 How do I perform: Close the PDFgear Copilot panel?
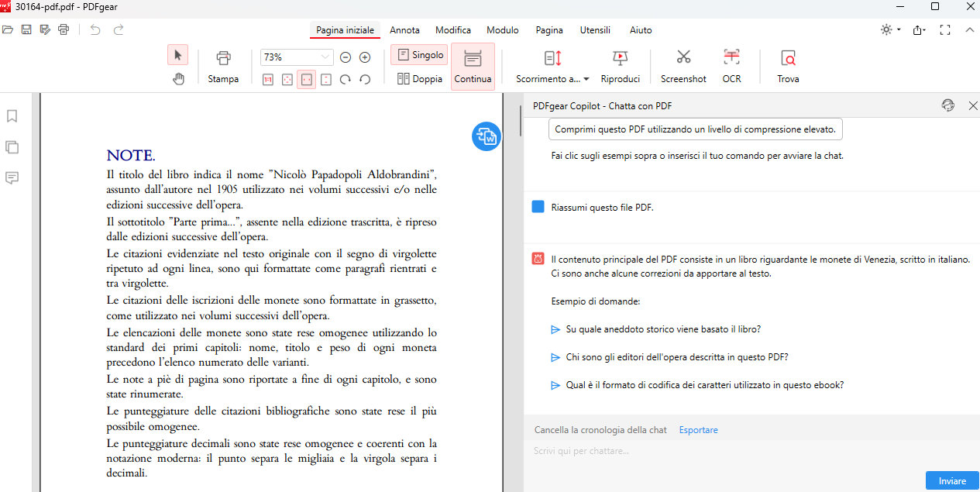(973, 105)
